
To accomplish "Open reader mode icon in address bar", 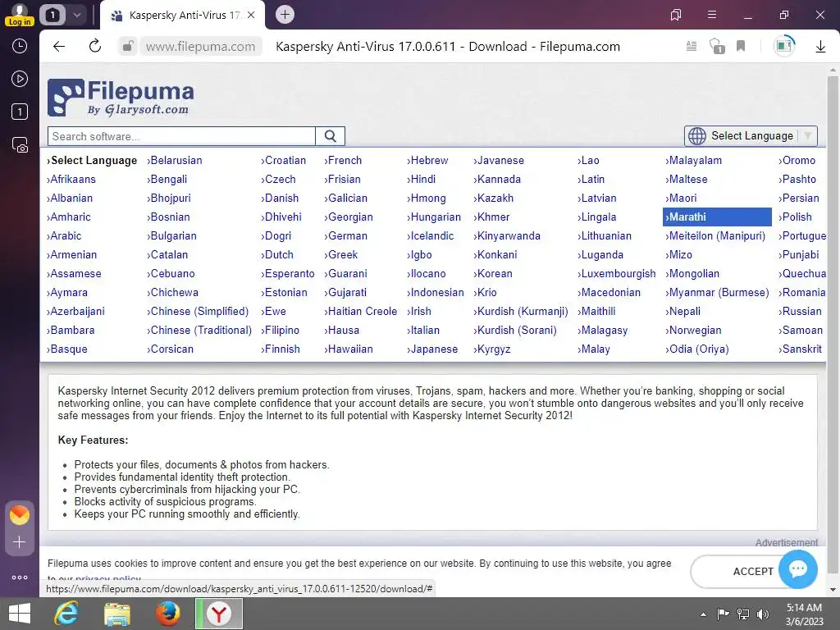I will click(x=692, y=46).
